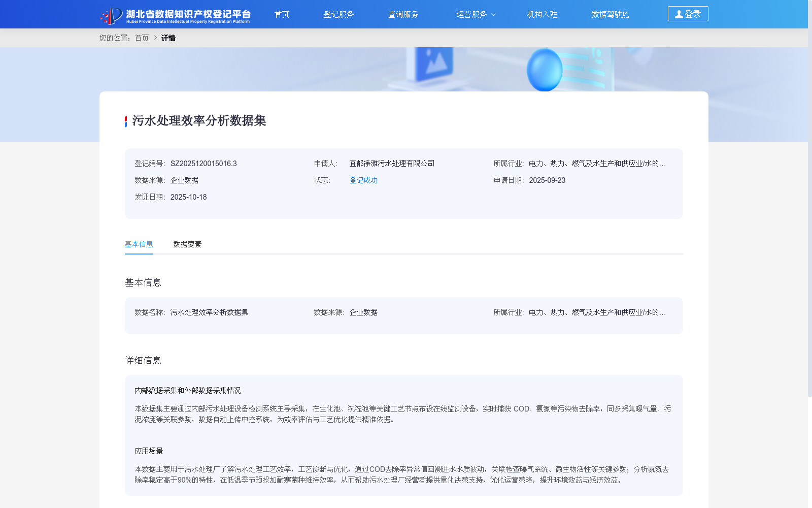Click the picture icon in banner
The width and height of the screenshot is (812, 508).
(434, 63)
